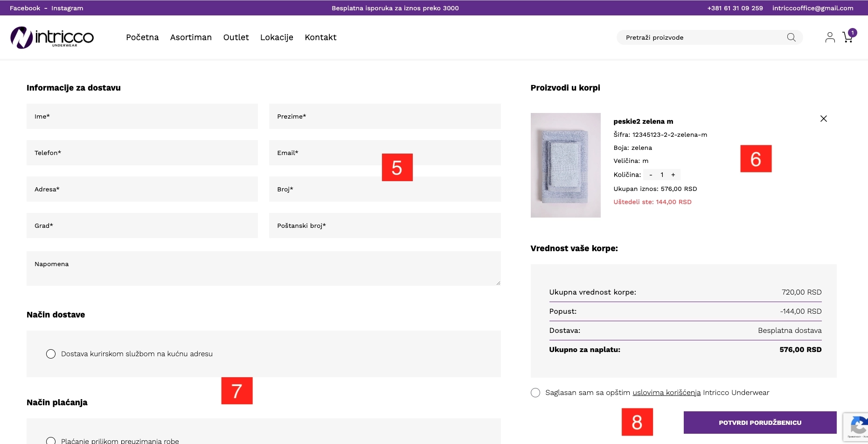Click quantity value 1 in cart
The height and width of the screenshot is (444, 868).
pyautogui.click(x=662, y=175)
